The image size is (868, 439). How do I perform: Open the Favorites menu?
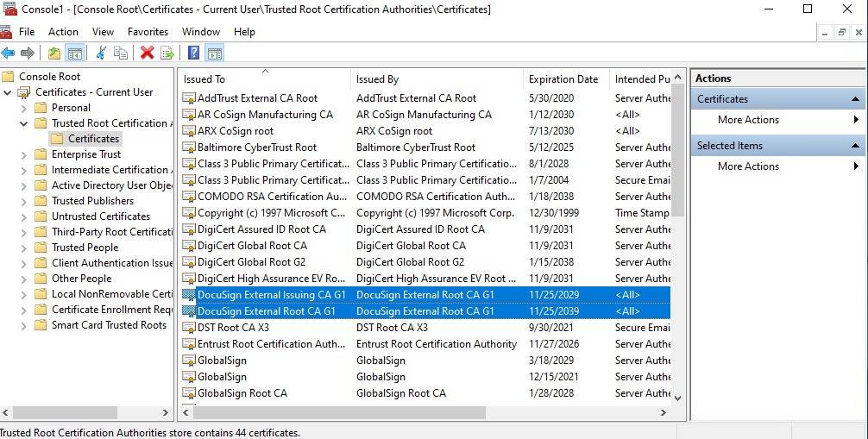coord(148,32)
